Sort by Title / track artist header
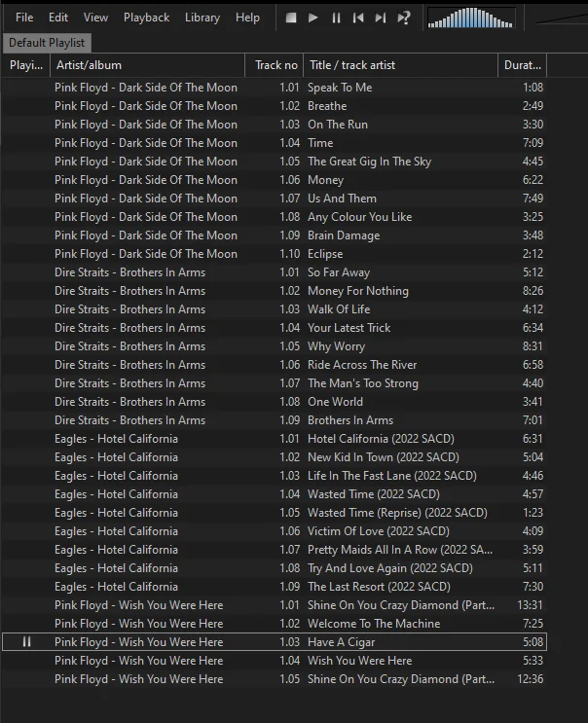This screenshot has width=588, height=723. coord(401,65)
